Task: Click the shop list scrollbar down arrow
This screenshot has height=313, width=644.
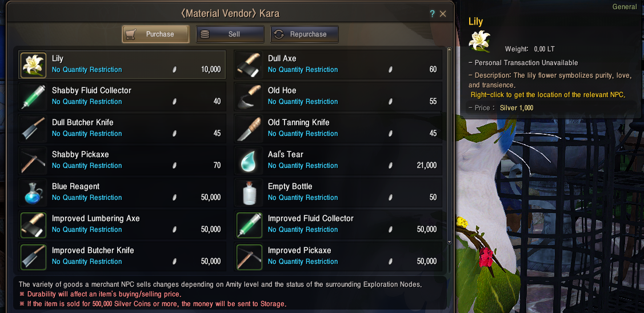Action: pyautogui.click(x=449, y=242)
